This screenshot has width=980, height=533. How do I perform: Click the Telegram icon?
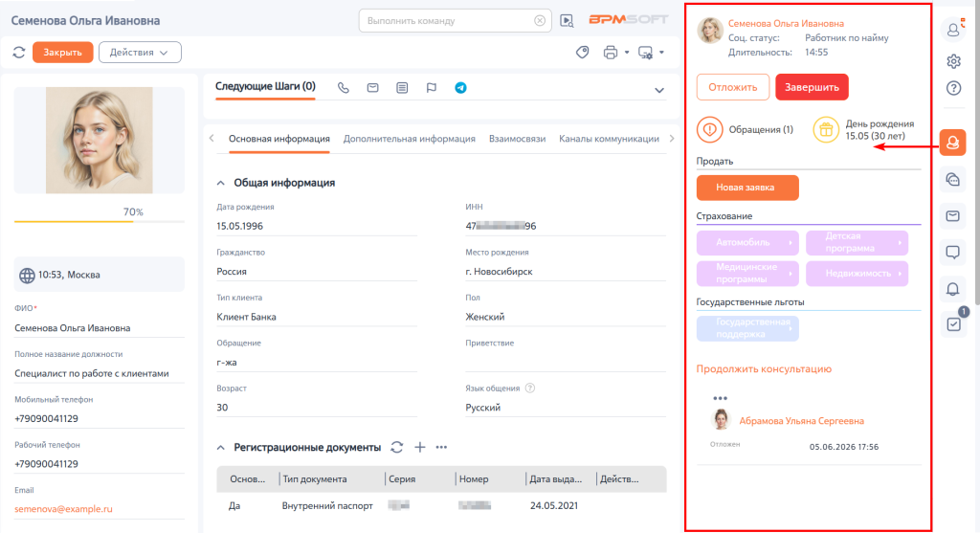[x=460, y=88]
